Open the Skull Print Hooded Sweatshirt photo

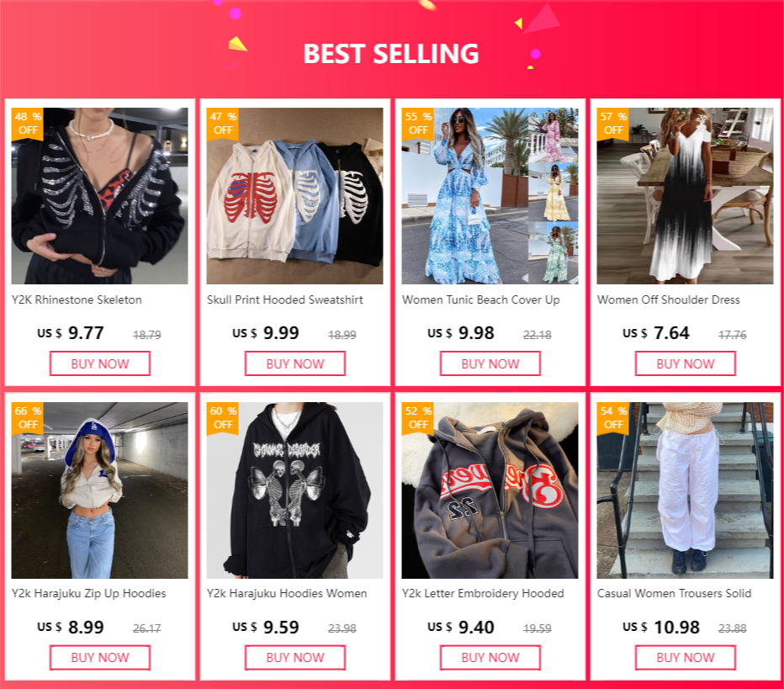[295, 196]
